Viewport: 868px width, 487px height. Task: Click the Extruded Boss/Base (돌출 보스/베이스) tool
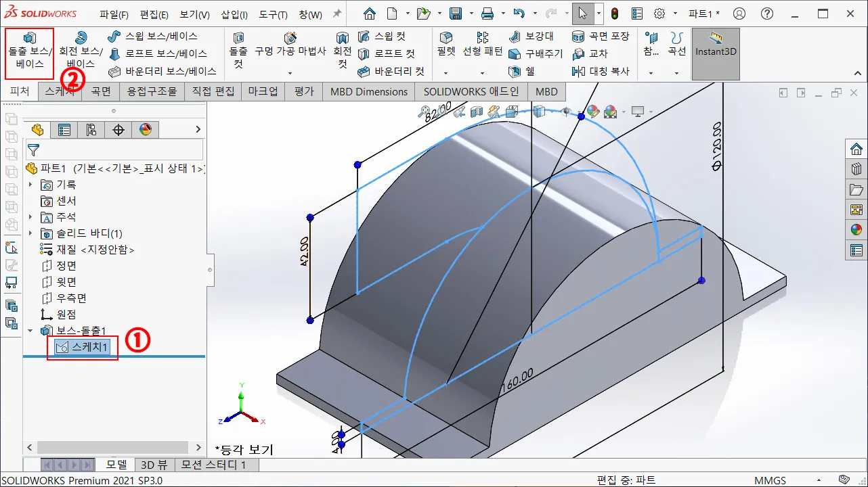[x=29, y=53]
